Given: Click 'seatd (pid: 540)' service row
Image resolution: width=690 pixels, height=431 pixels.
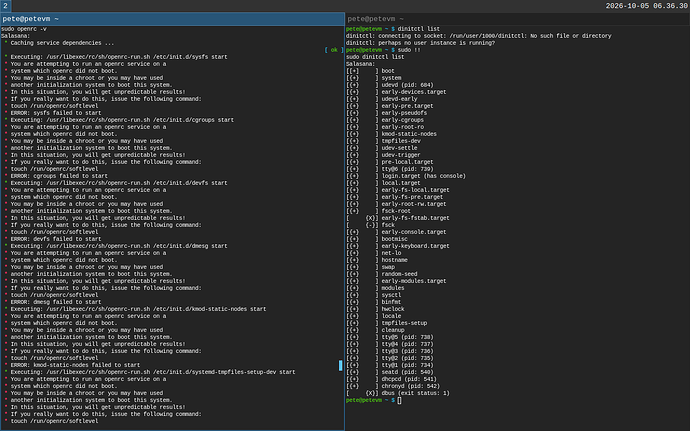Looking at the screenshot, I should 389,372.
